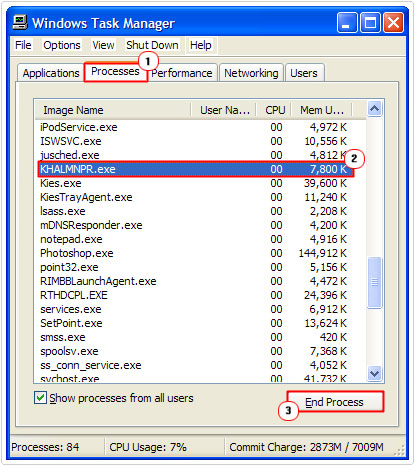Click the Task Manager title bar icon
The height and width of the screenshot is (466, 415).
(20, 23)
